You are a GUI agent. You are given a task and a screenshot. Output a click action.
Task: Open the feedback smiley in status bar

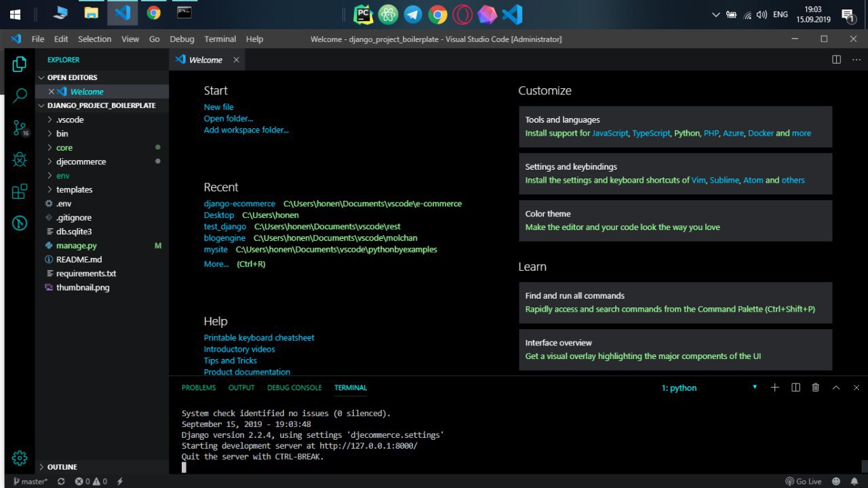tap(835, 481)
